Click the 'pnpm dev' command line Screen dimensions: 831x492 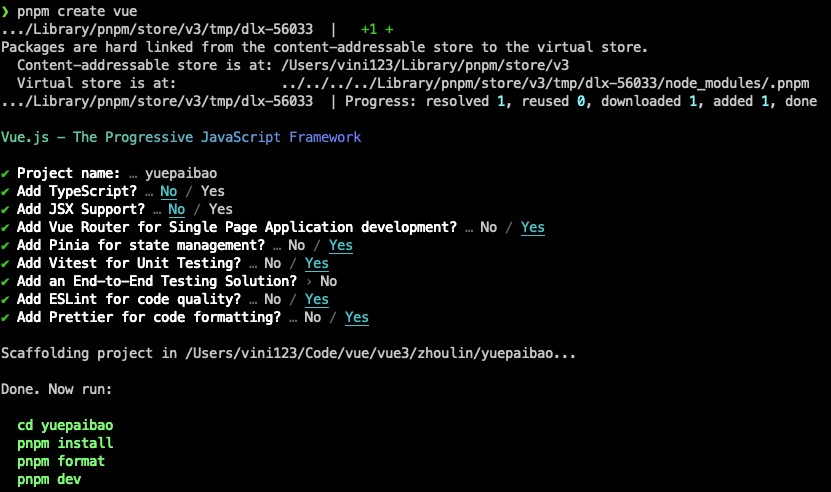(x=49, y=479)
